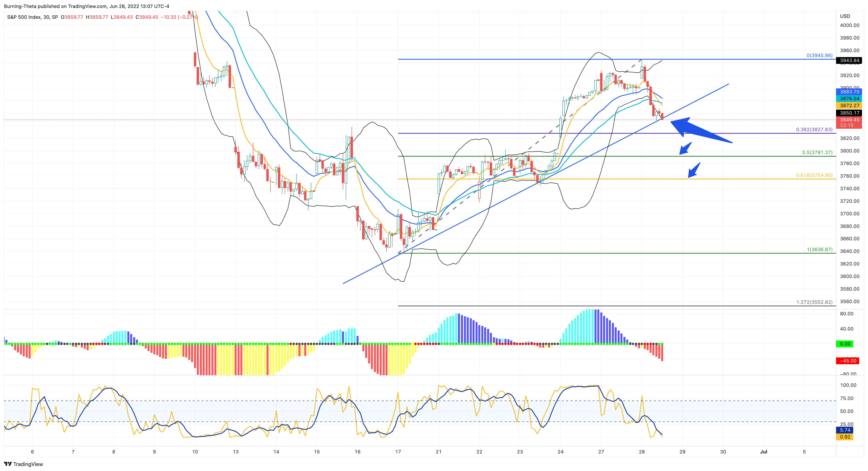Click the TradingView logo at the bottom
This screenshot has height=471, width=868.
tap(24, 464)
